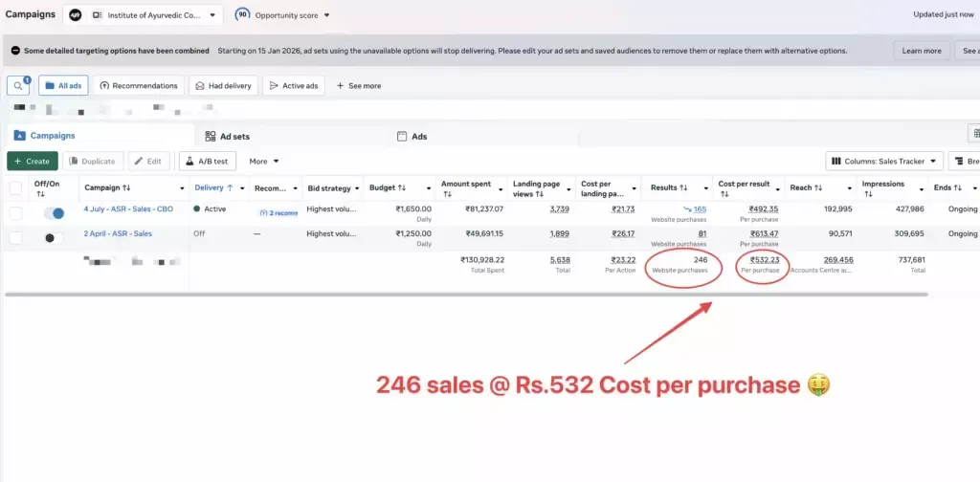Click the ₹1,650.00 daily budget cell

click(413, 209)
